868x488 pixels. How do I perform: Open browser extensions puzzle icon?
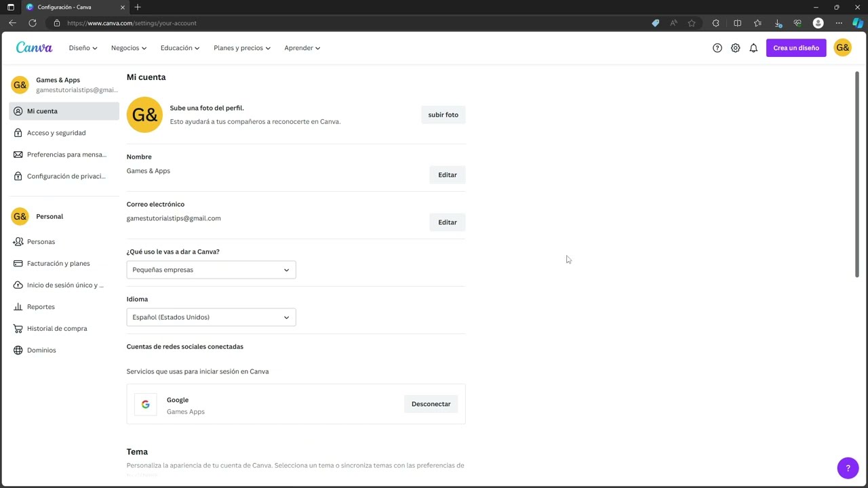click(715, 23)
